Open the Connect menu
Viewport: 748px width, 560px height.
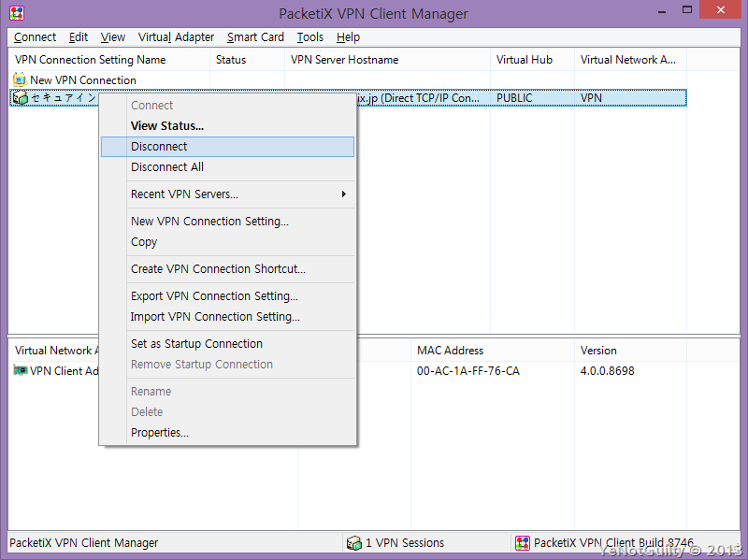tap(35, 37)
